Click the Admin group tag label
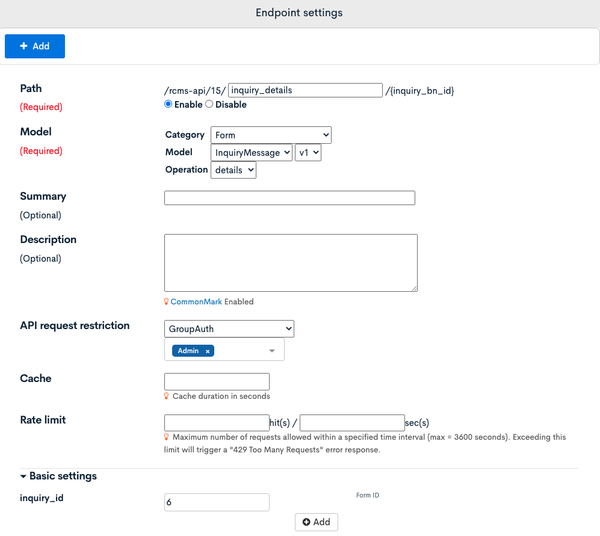Screen dimensions: 600x536 tap(188, 351)
